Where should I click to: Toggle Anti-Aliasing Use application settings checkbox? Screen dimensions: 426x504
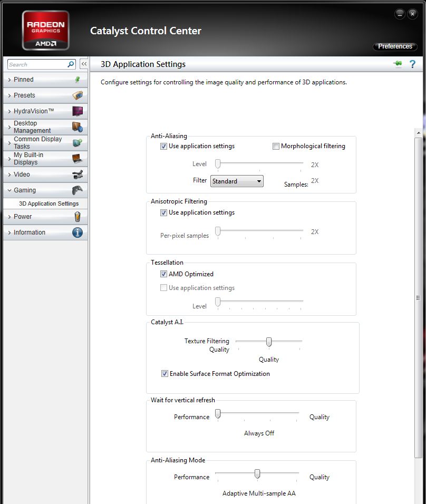[163, 146]
